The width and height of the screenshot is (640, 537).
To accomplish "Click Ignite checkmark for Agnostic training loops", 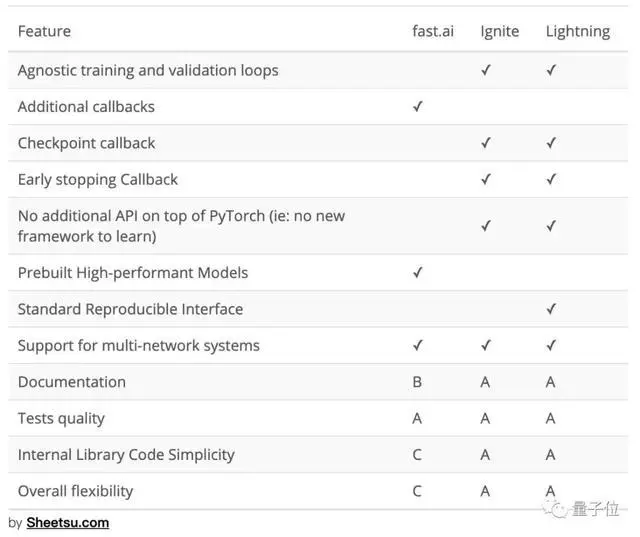I will (486, 71).
